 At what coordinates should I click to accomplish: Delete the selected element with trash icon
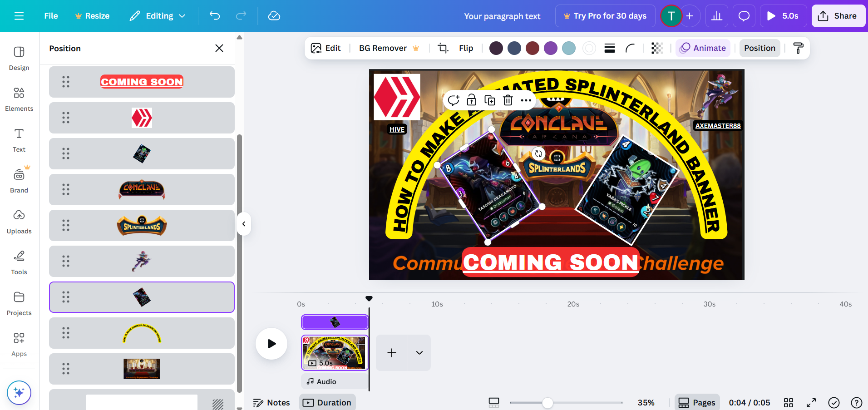click(508, 100)
